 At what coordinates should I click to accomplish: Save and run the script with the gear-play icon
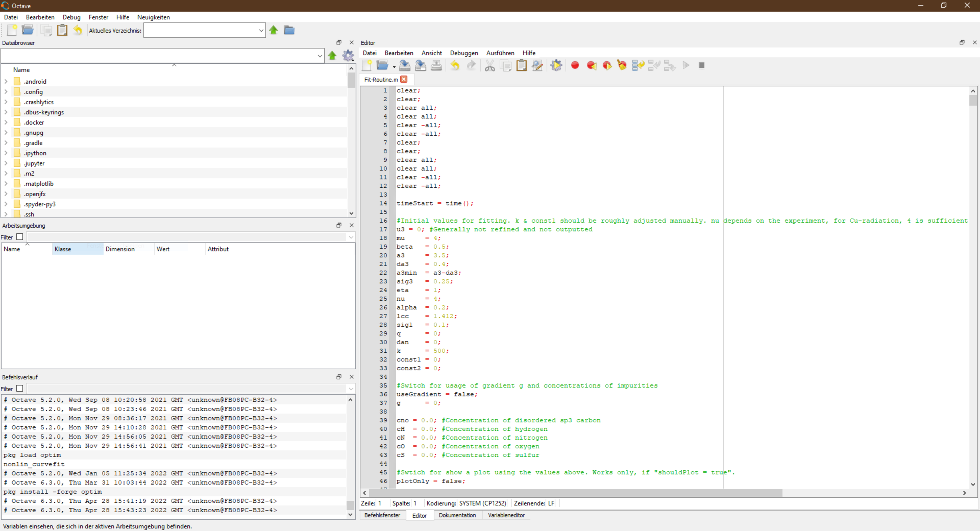click(x=556, y=65)
